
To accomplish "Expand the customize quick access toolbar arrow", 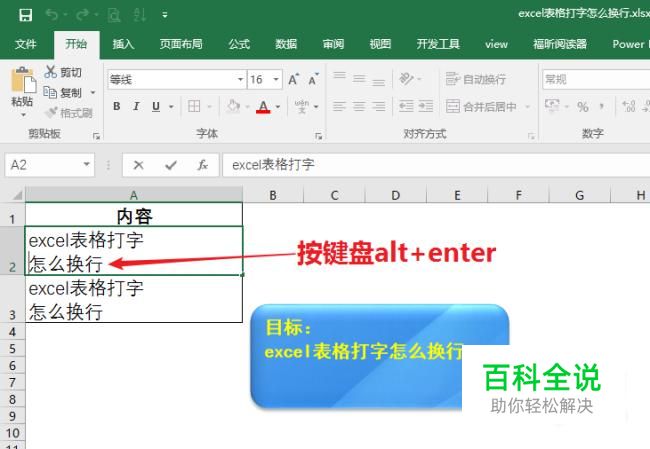I will (x=165, y=15).
